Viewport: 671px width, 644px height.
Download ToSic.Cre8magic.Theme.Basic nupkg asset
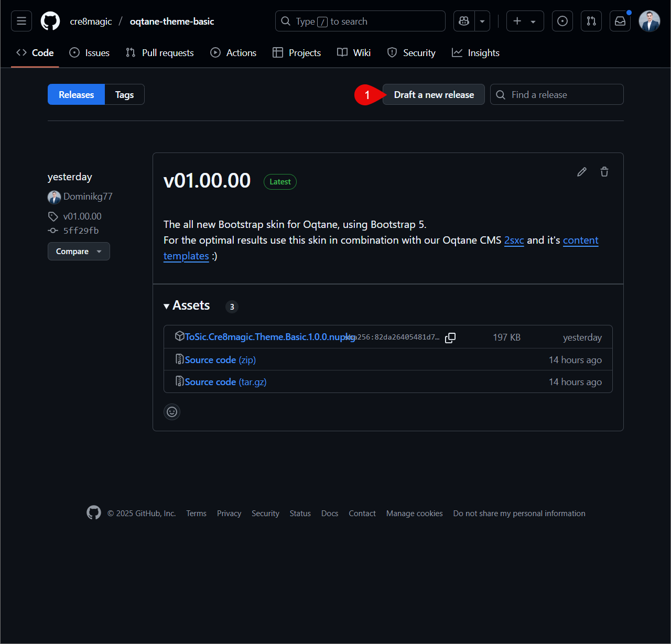click(270, 337)
